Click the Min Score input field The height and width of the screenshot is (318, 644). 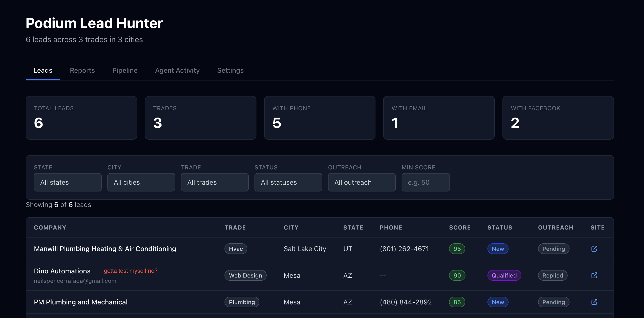click(x=426, y=182)
